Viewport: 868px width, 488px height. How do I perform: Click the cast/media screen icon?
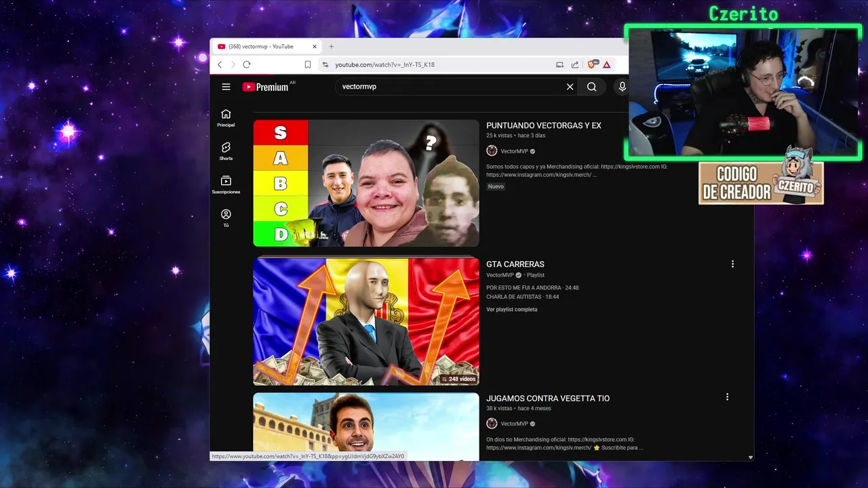click(559, 64)
